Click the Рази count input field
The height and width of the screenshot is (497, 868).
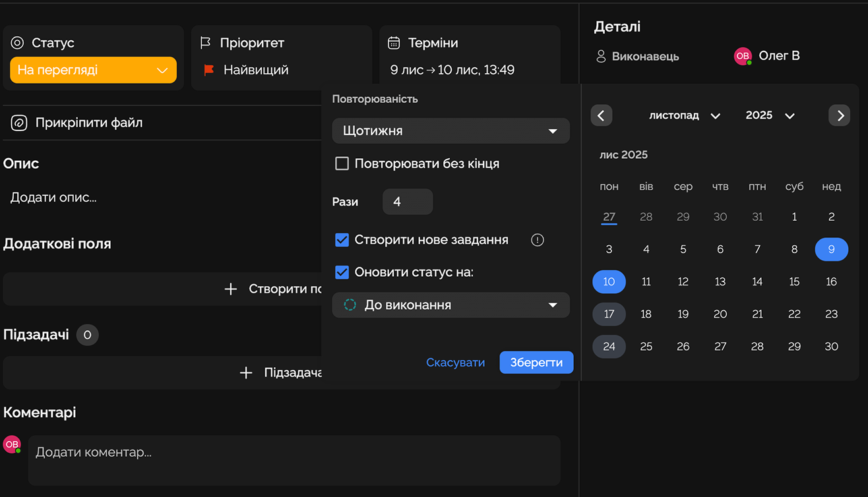[407, 202]
